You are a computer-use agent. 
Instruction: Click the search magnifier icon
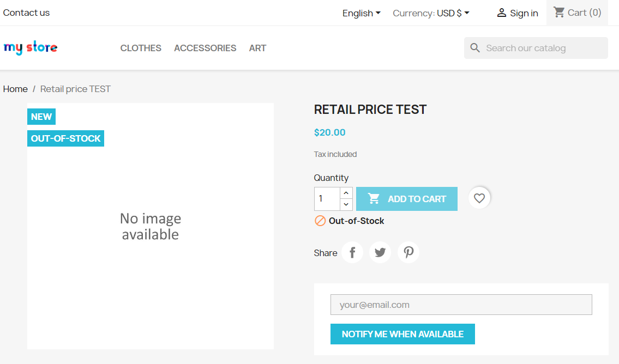coord(476,48)
